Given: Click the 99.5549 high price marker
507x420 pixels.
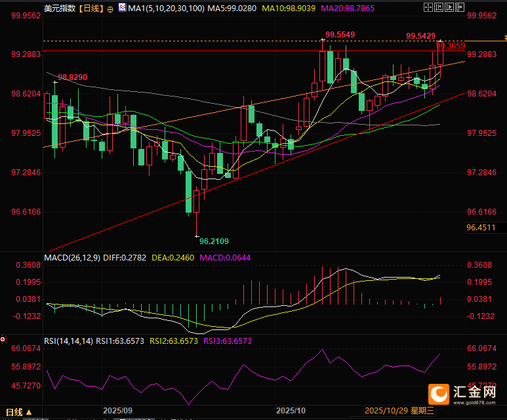Looking at the screenshot, I should click(x=340, y=35).
